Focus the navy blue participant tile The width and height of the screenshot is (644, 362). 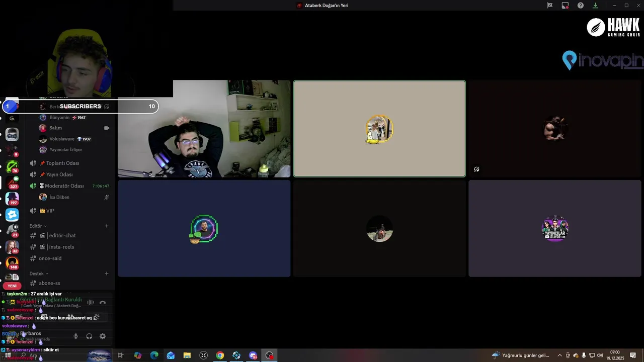[x=204, y=229]
